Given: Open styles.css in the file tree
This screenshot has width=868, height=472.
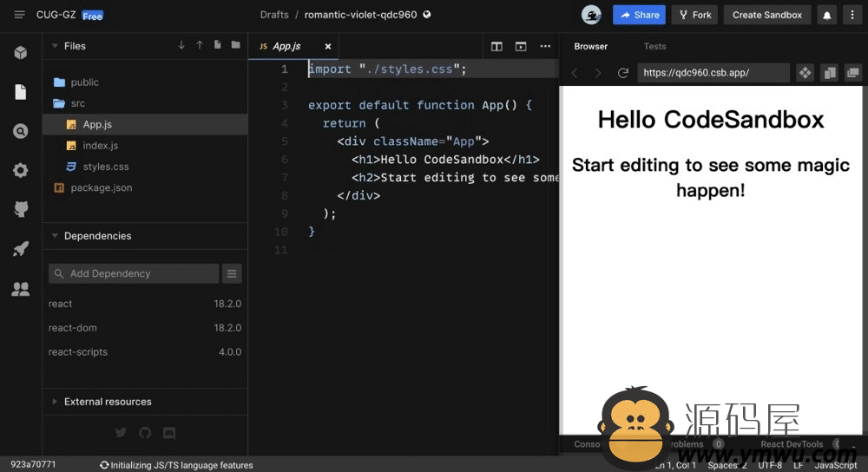Looking at the screenshot, I should (145, 167).
